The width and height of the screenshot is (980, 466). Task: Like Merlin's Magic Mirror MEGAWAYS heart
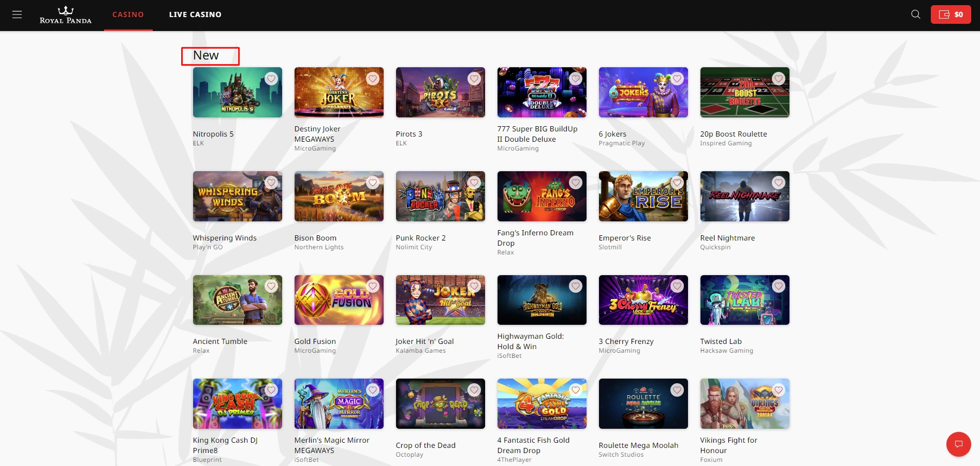(373, 390)
